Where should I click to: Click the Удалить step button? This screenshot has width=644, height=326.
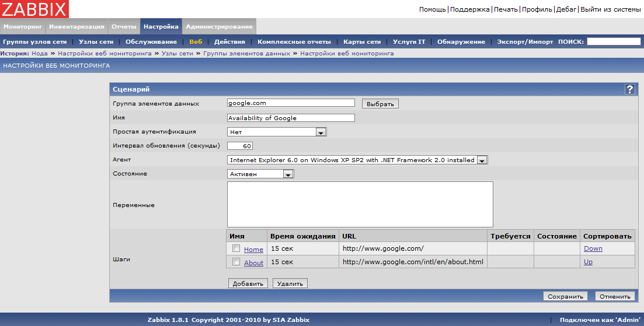pyautogui.click(x=290, y=283)
